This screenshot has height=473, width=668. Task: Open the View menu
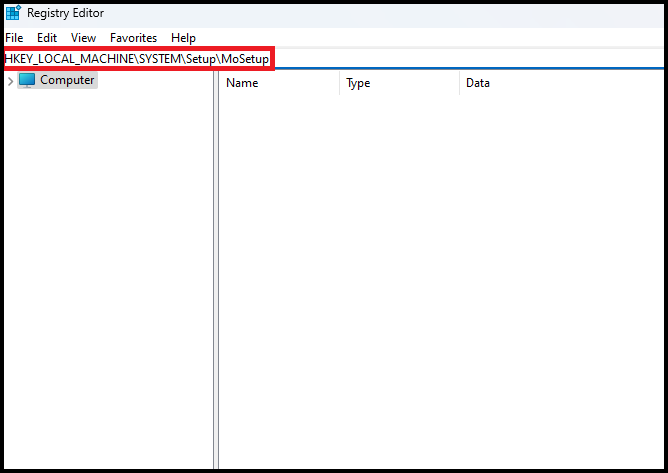point(84,38)
